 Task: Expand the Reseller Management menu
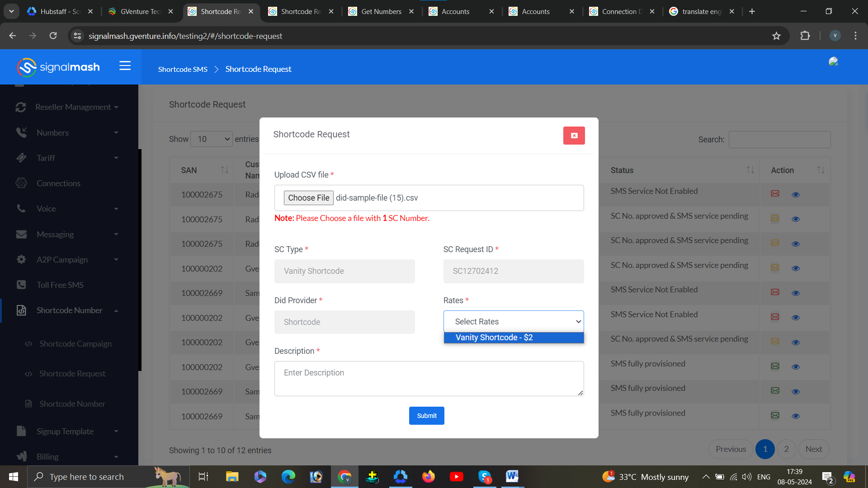pos(69,107)
